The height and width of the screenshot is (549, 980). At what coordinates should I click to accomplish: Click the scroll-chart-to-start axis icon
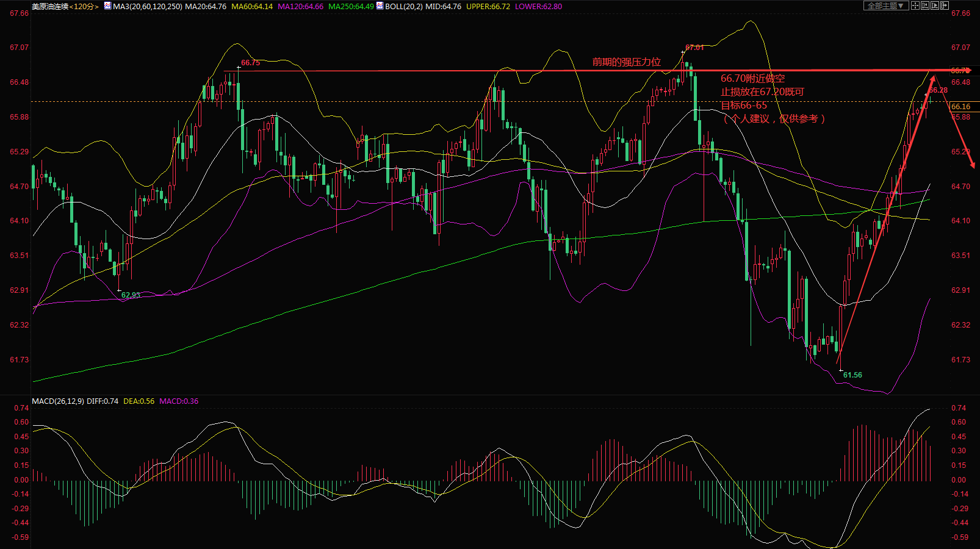(x=925, y=5)
